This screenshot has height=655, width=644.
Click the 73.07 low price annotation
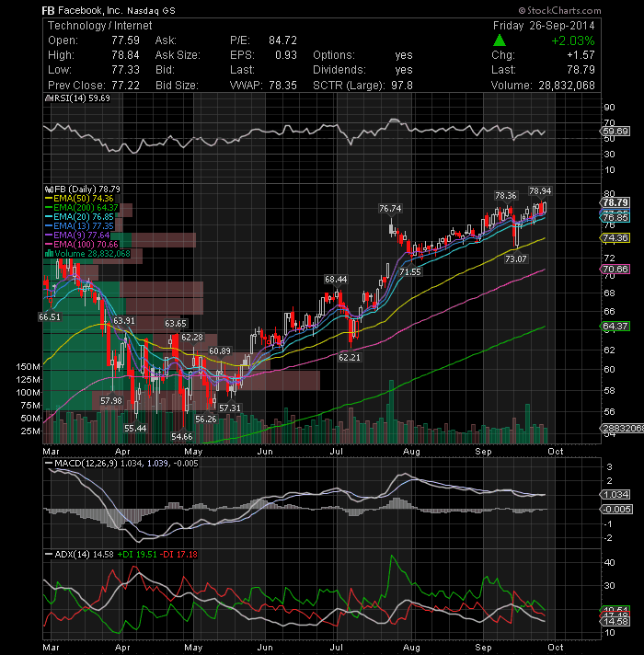point(516,259)
